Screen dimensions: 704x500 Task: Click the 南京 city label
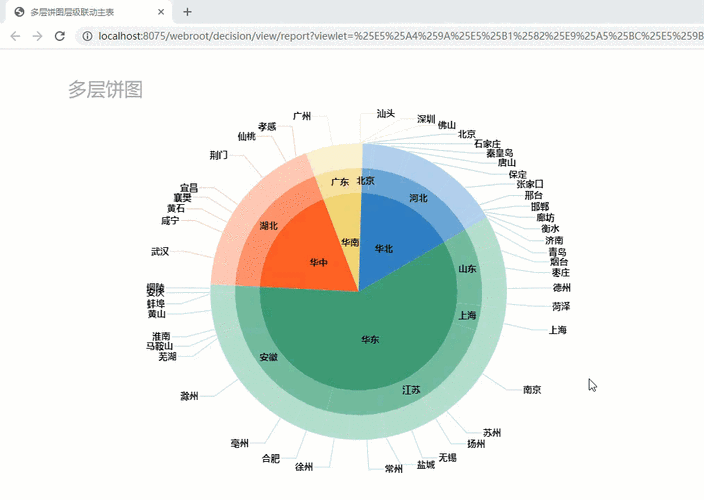(532, 390)
